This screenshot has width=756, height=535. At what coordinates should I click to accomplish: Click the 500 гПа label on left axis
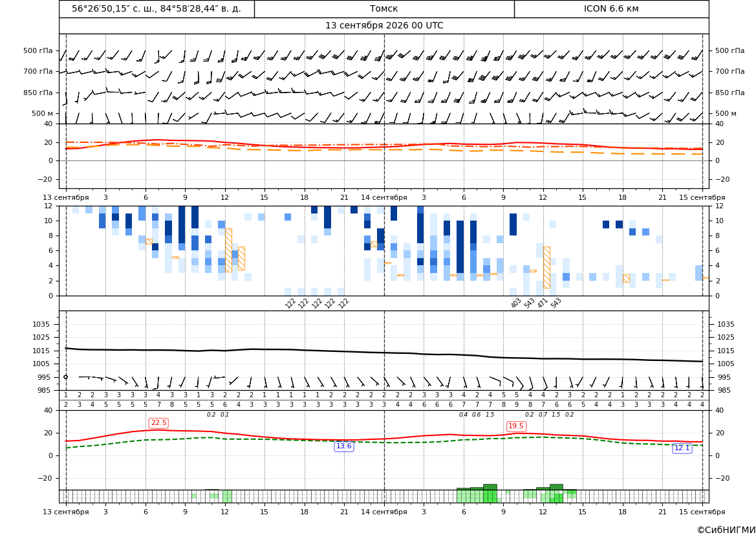point(38,50)
